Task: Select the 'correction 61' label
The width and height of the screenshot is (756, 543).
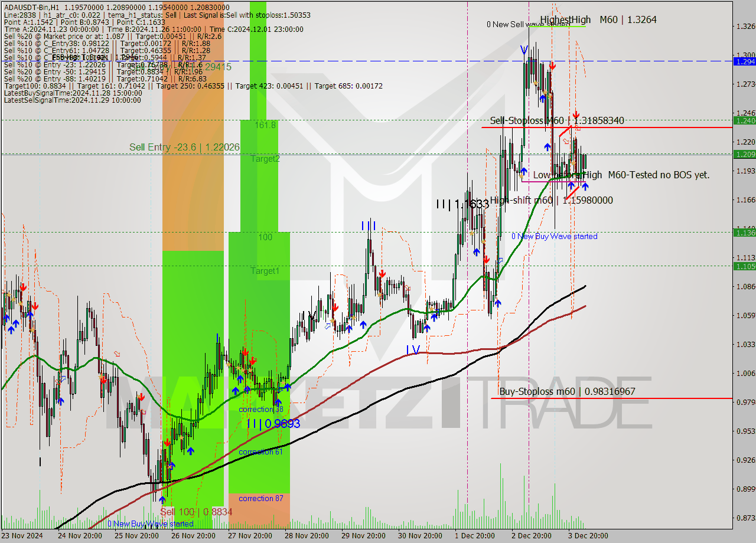Action: pos(261,452)
